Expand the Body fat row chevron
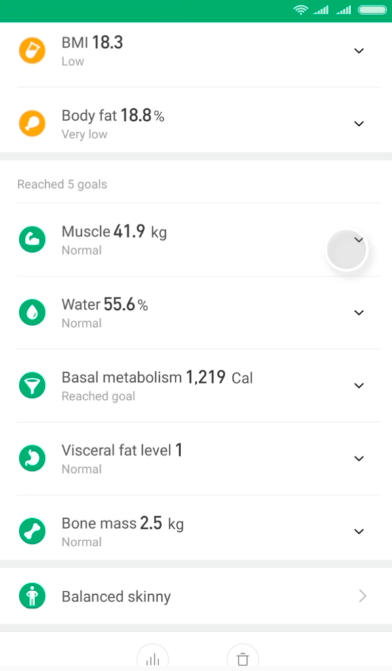 [x=359, y=124]
